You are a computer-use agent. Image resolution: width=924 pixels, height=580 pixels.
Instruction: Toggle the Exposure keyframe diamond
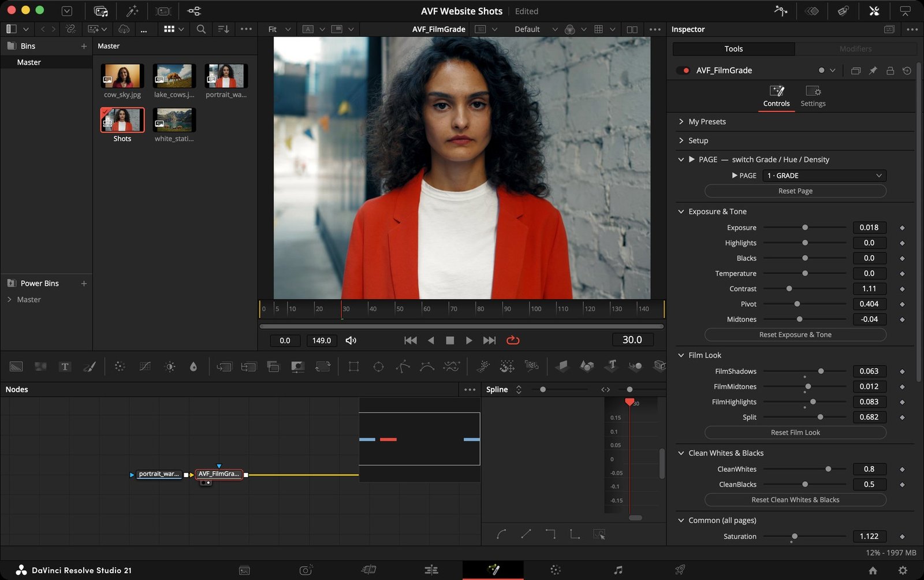tap(902, 228)
